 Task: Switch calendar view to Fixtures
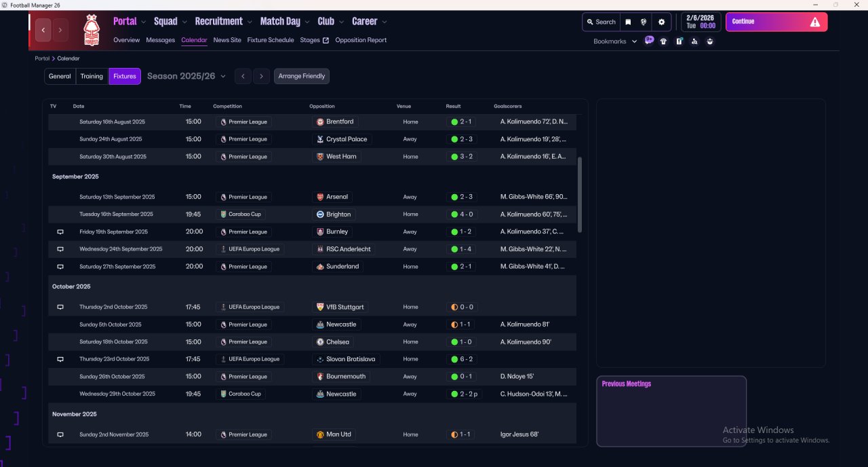tap(125, 76)
